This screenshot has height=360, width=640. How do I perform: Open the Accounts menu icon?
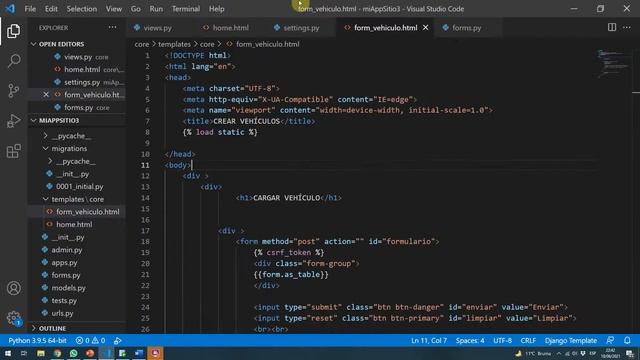point(13,288)
